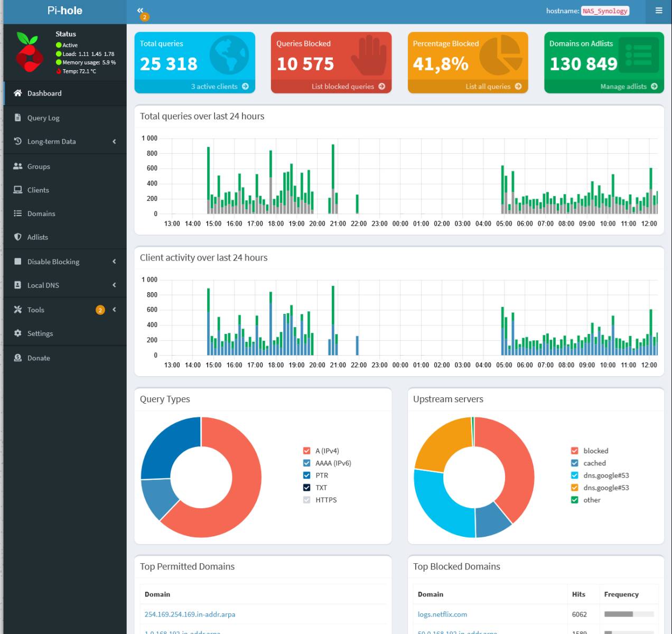The height and width of the screenshot is (634, 672).
Task: Click the Clients laptop icon
Action: [17, 190]
